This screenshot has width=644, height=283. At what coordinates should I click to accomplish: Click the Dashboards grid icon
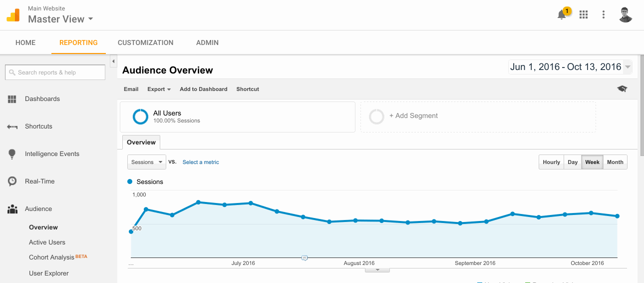point(12,99)
